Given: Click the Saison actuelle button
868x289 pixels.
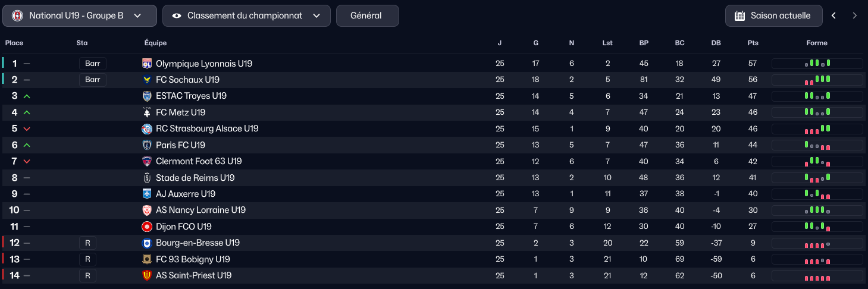Looking at the screenshot, I should coord(773,16).
